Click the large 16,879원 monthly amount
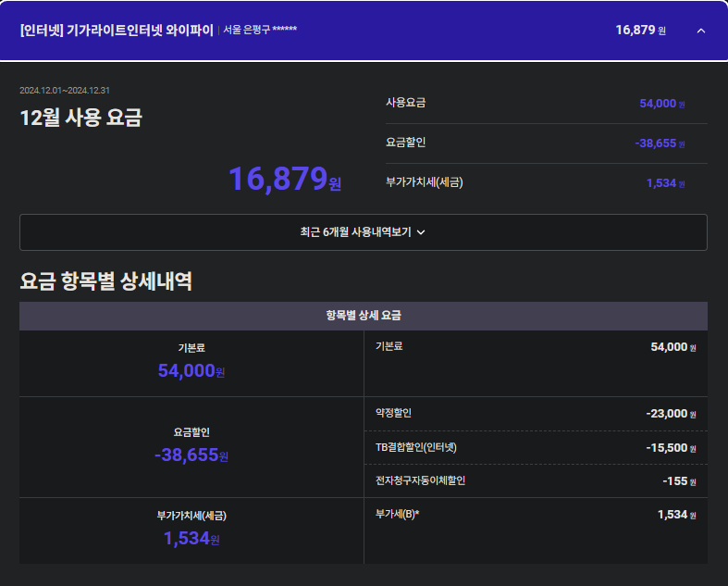Viewport: 728px width, 586px height. tap(284, 179)
